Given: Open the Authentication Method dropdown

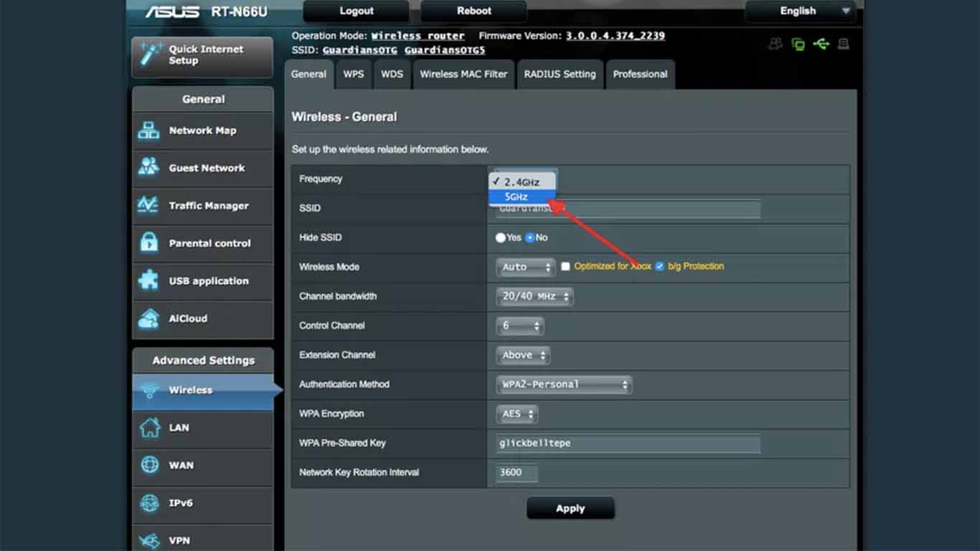Looking at the screenshot, I should click(563, 385).
